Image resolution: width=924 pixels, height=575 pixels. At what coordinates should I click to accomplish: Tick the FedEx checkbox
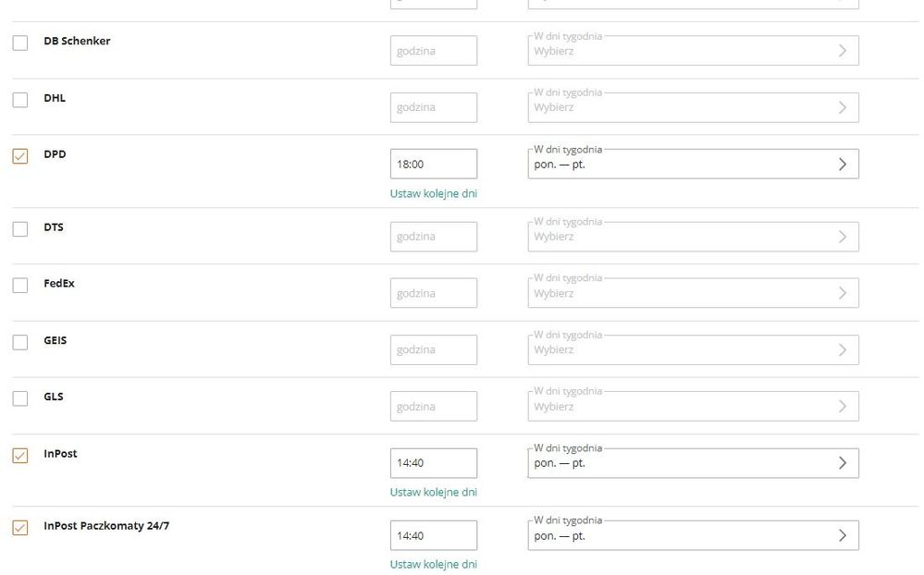pyautogui.click(x=20, y=286)
